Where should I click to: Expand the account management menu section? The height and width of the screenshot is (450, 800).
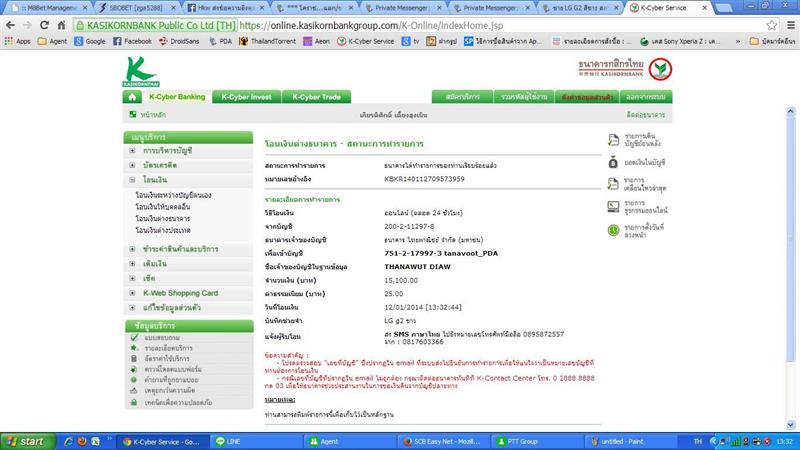pos(132,151)
